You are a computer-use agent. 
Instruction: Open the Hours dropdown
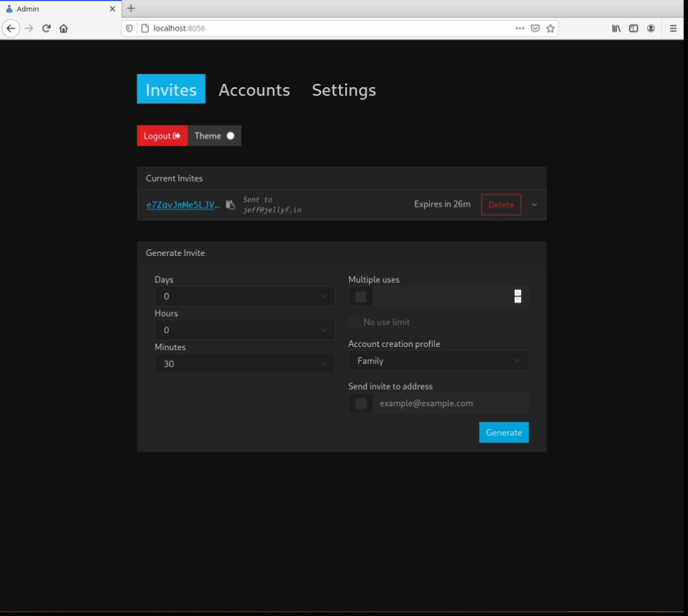(245, 330)
